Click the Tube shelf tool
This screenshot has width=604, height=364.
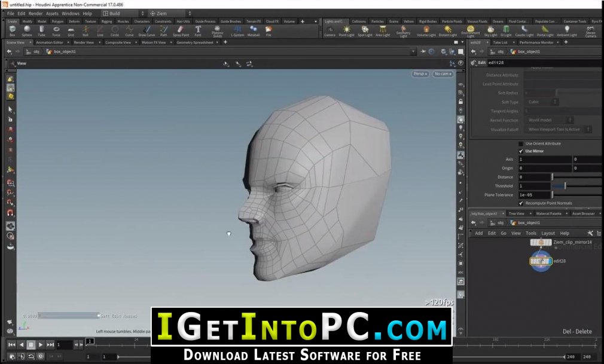point(42,31)
